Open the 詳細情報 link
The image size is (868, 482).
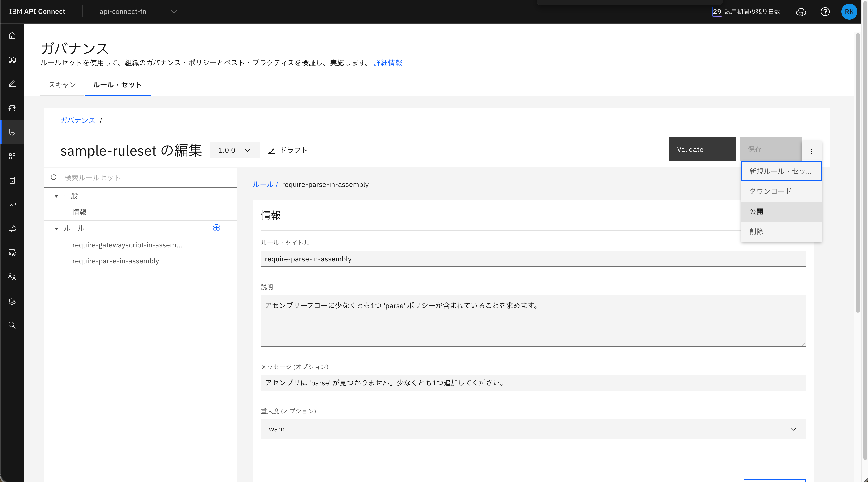pos(388,63)
